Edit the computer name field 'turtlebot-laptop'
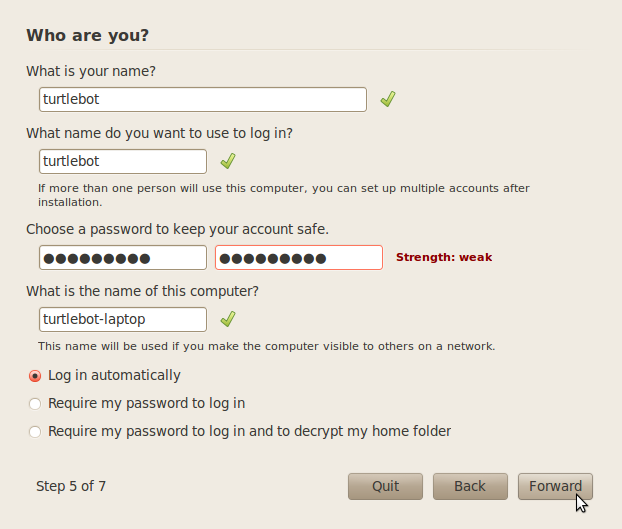Viewport: 622px width, 529px height. click(x=123, y=319)
